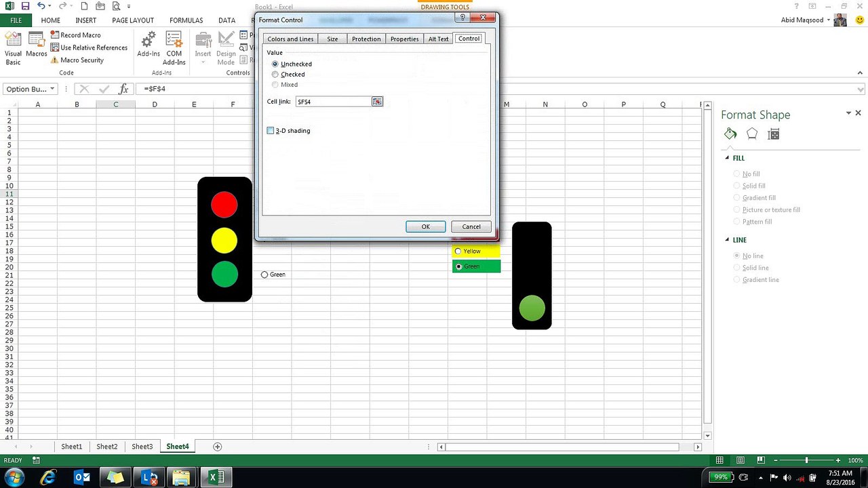Click the zoom slider handle

806,460
